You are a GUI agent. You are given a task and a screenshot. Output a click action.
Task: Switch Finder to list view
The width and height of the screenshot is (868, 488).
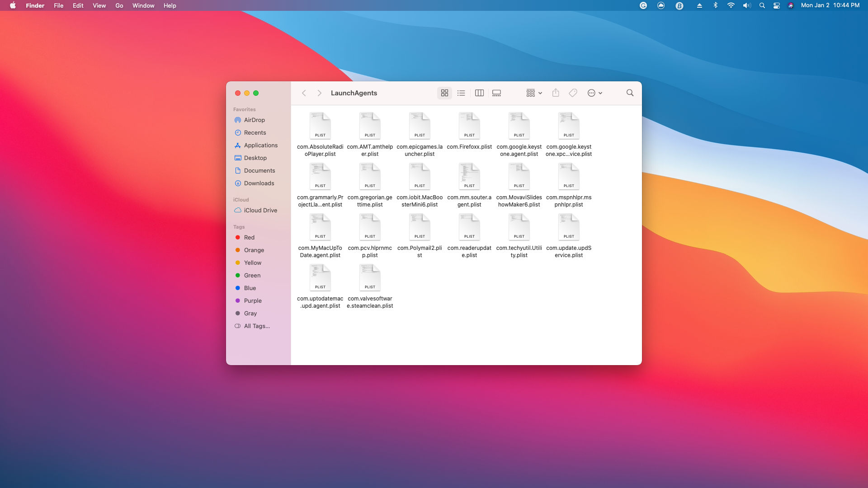click(461, 93)
